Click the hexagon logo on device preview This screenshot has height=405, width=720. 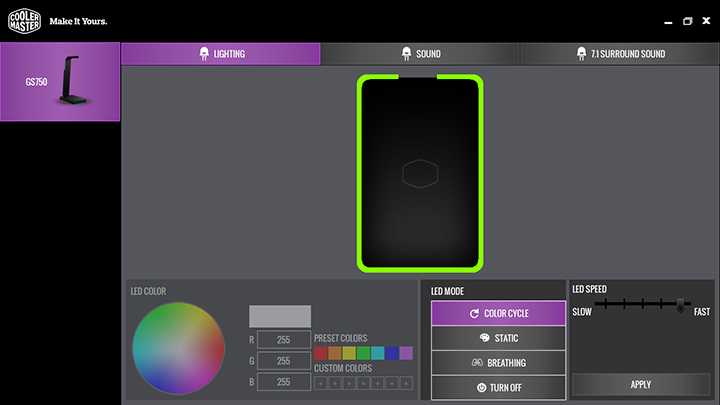(x=420, y=174)
